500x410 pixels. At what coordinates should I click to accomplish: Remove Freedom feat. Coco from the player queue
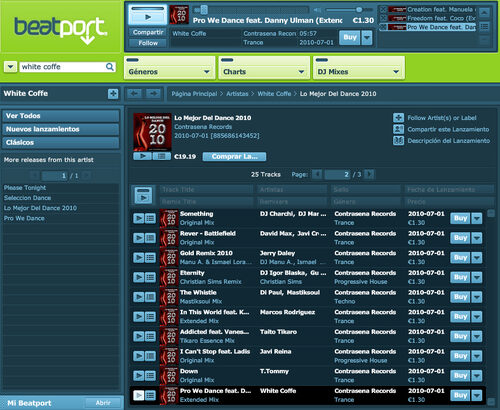(383, 18)
